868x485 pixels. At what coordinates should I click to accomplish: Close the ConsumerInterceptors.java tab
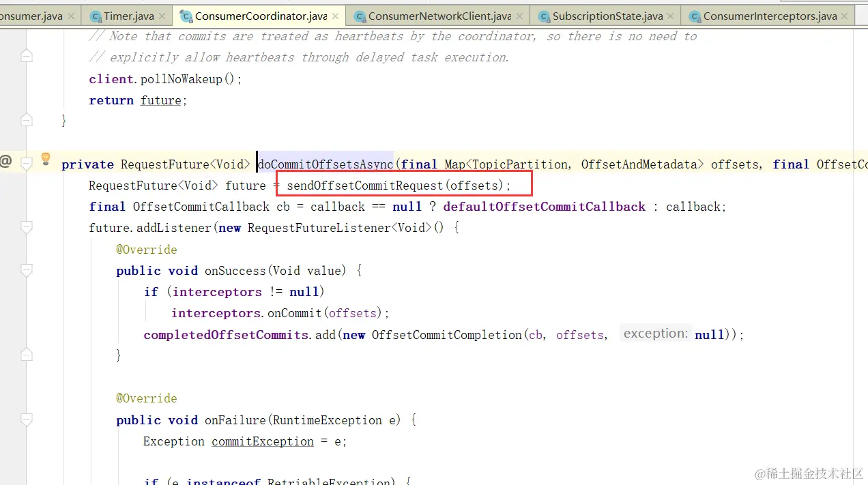[x=845, y=16]
